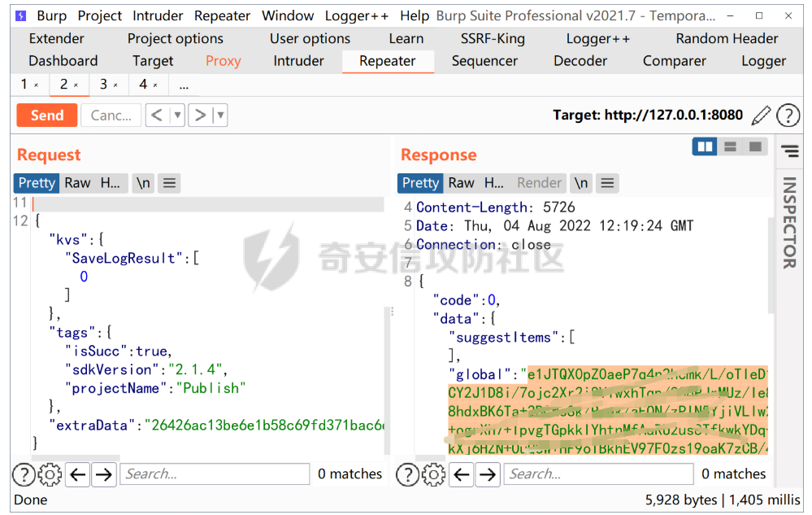Click the Response vertical scrollbar
The image size is (812, 515).
coord(771,264)
